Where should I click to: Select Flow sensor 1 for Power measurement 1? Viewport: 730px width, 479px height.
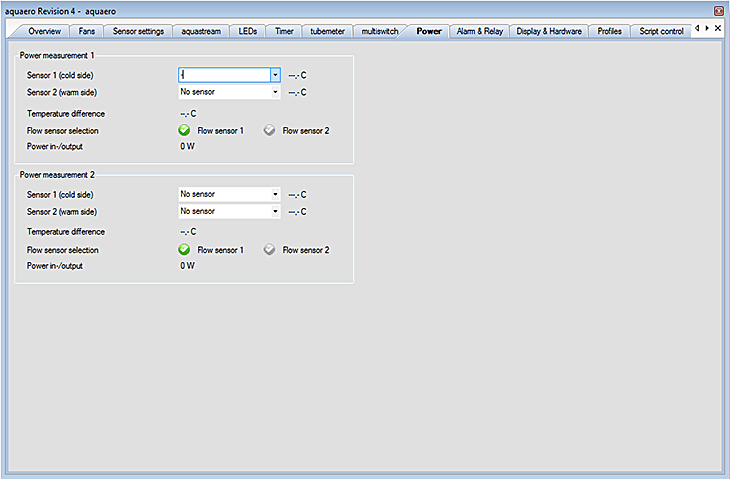click(x=184, y=131)
